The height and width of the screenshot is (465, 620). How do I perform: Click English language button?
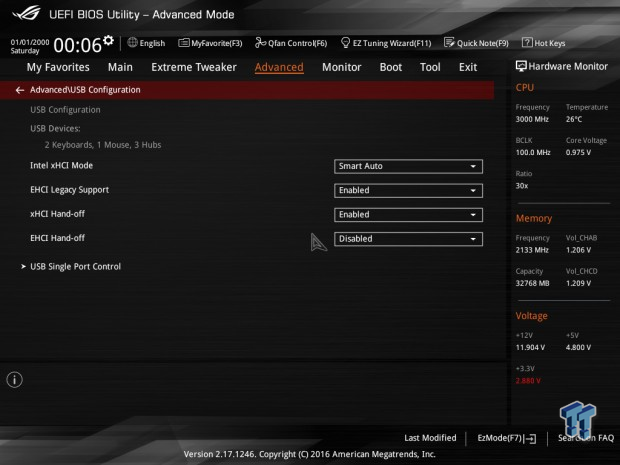152,43
